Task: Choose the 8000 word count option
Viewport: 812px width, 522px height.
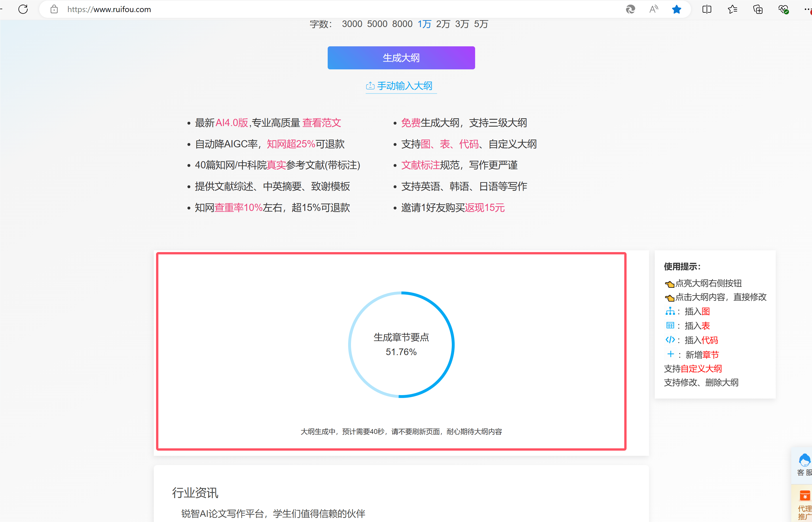Action: (402, 24)
